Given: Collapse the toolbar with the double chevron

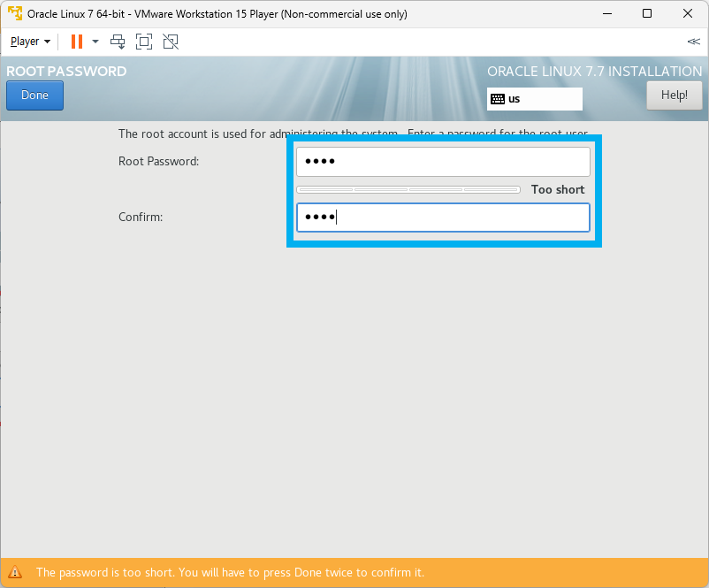Looking at the screenshot, I should click(x=693, y=42).
